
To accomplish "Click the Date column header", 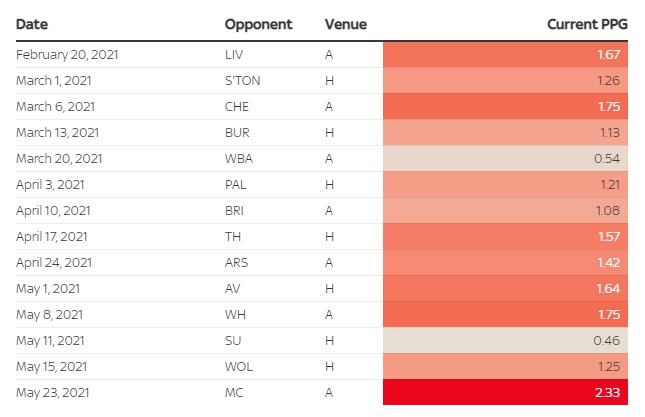I will tap(32, 24).
